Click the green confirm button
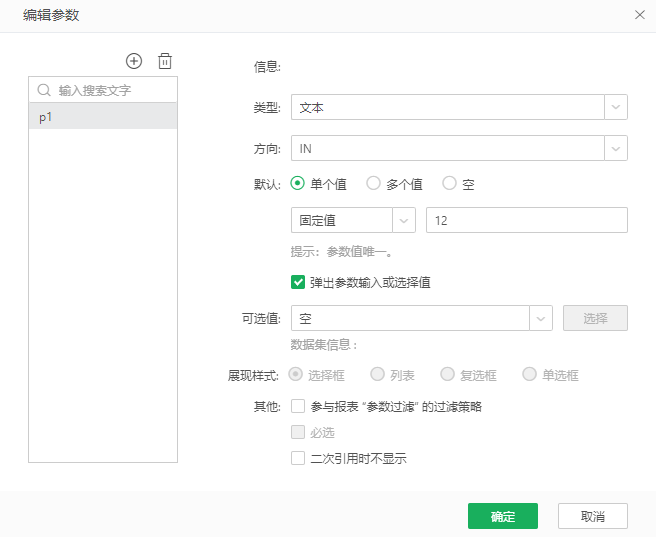This screenshot has height=537, width=656. pyautogui.click(x=502, y=516)
